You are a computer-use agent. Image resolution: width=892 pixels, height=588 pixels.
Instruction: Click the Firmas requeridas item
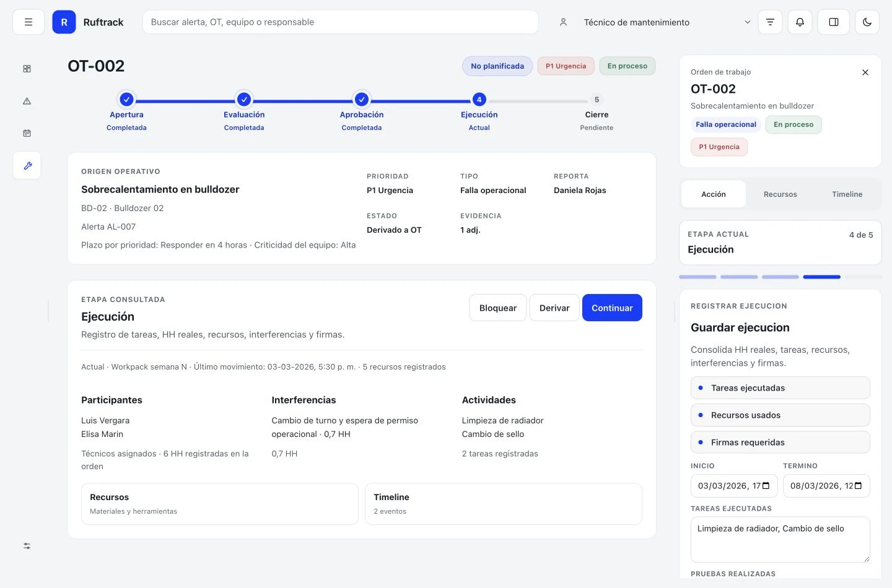[x=780, y=443]
